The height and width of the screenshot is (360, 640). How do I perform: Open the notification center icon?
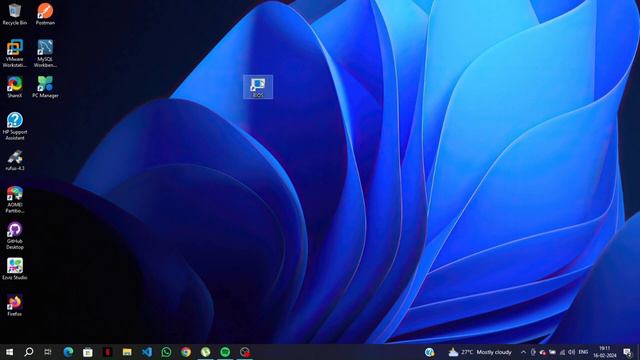(x=628, y=352)
